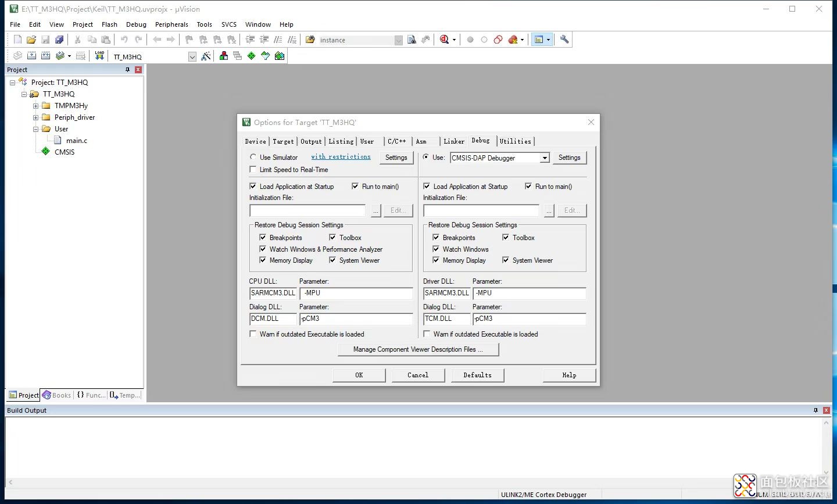
Task: Open the Flash menu
Action: pos(109,24)
